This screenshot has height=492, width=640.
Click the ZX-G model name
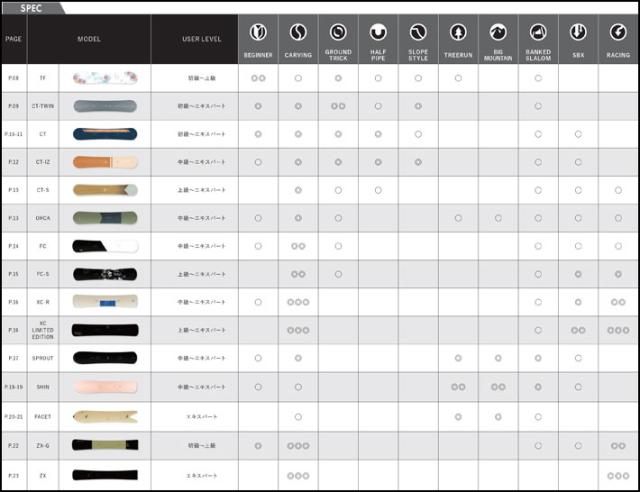point(43,445)
